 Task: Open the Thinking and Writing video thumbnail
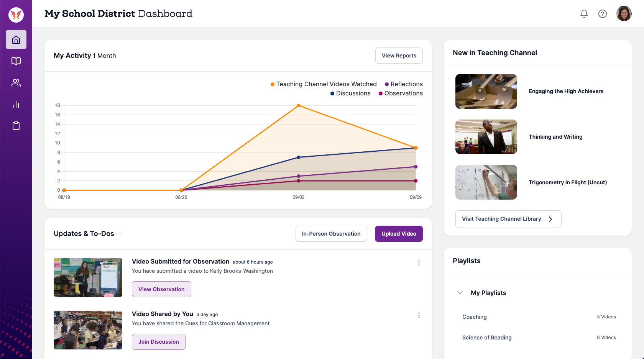coord(486,137)
